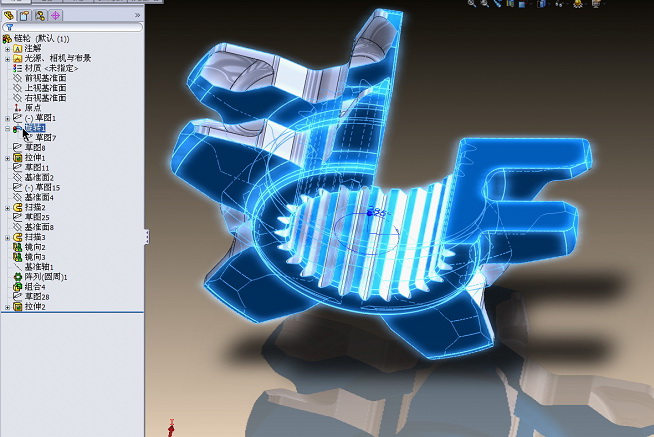Click the 基准面4 plane icon
Viewport: 654px width, 437px height.
point(17,197)
